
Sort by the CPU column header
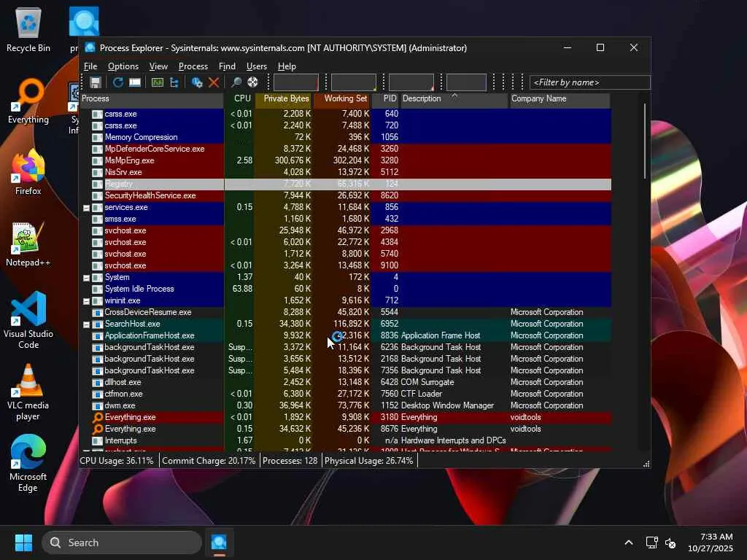click(x=239, y=99)
